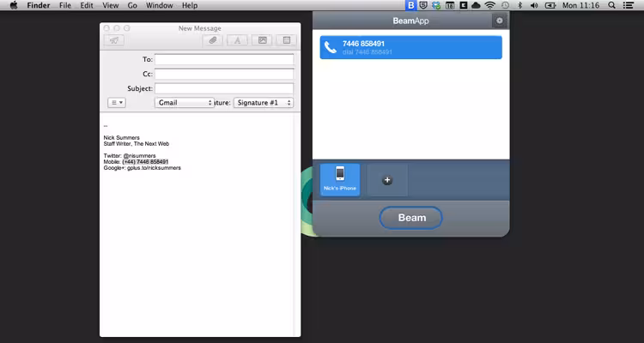
Task: Open the Fonts format button
Action: (237, 40)
